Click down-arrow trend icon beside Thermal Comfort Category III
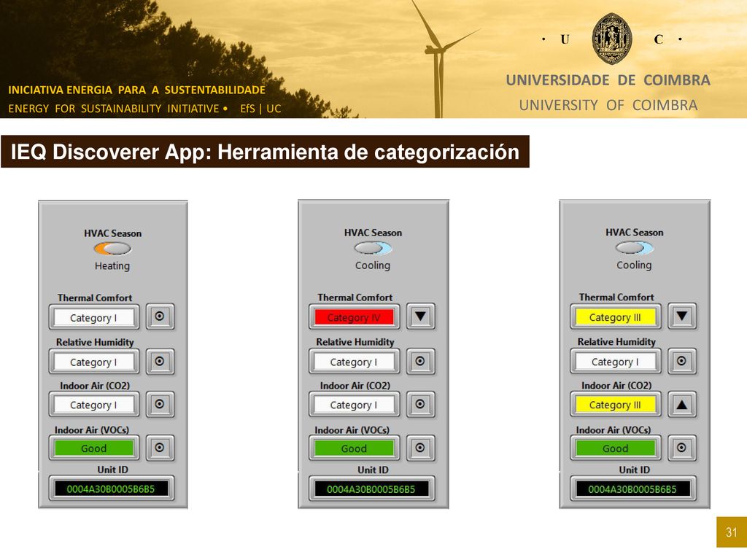Viewport: 747px width, 560px height. pos(682,316)
